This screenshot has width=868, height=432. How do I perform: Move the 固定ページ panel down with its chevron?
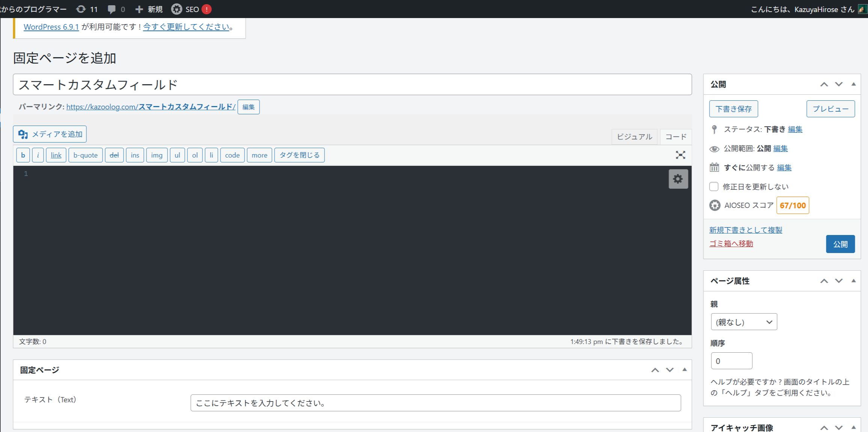tap(670, 370)
